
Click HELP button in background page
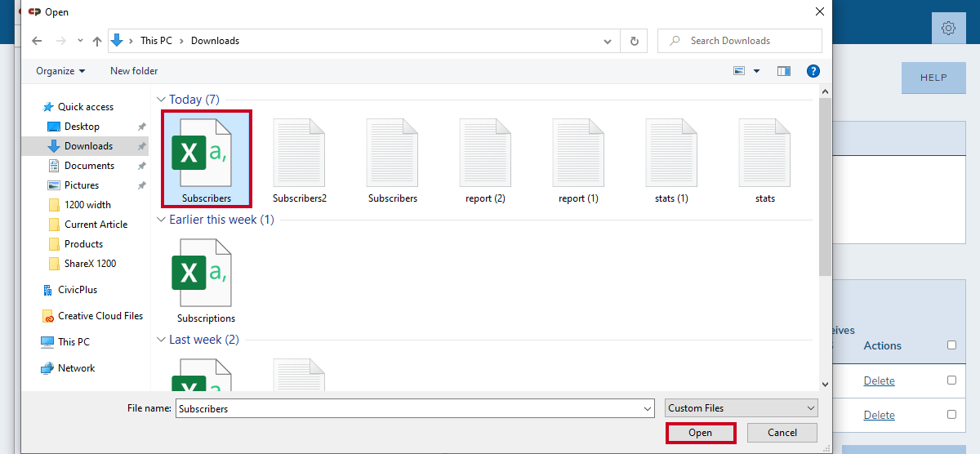(933, 78)
